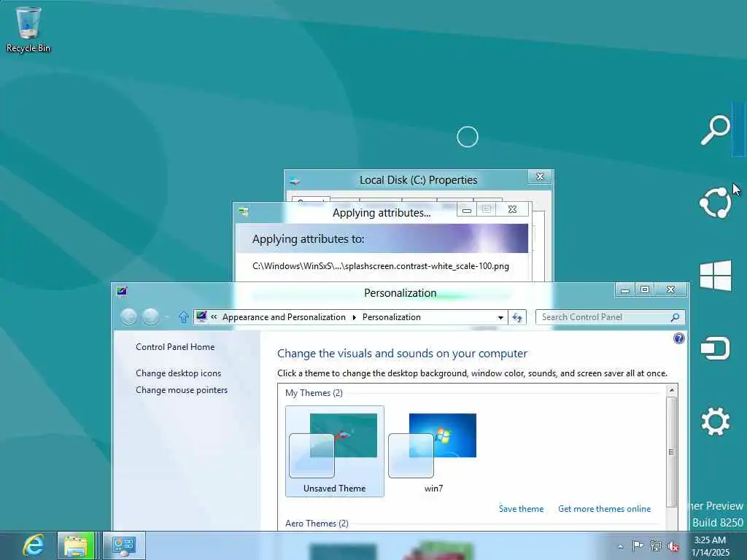
Task: Open help in the Personalization window
Action: [679, 338]
